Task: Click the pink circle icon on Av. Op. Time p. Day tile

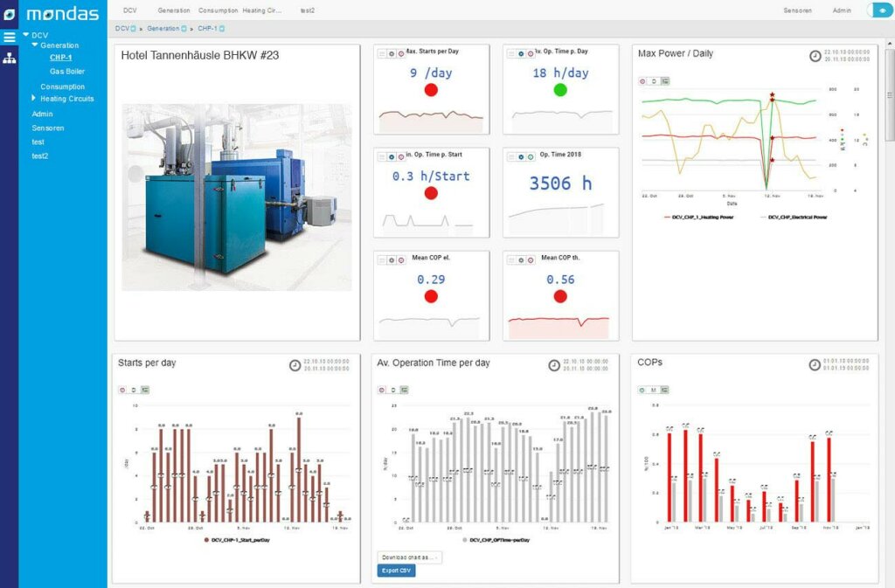Action: (531, 53)
